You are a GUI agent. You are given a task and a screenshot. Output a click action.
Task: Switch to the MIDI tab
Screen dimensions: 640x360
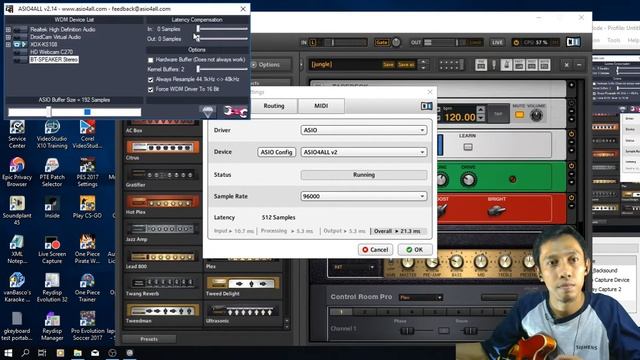pyautogui.click(x=321, y=106)
